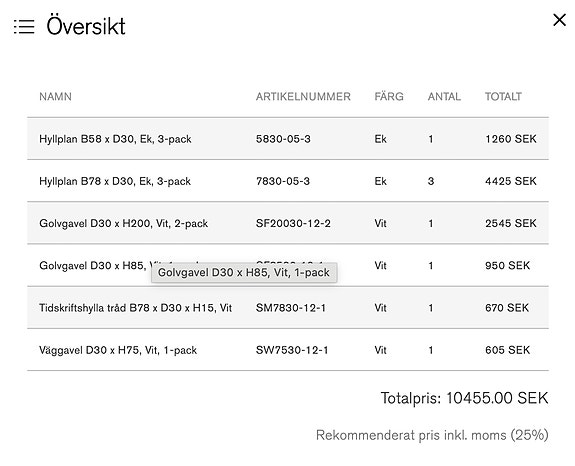Select the Väggavel D30 x H75 row

tap(288, 350)
